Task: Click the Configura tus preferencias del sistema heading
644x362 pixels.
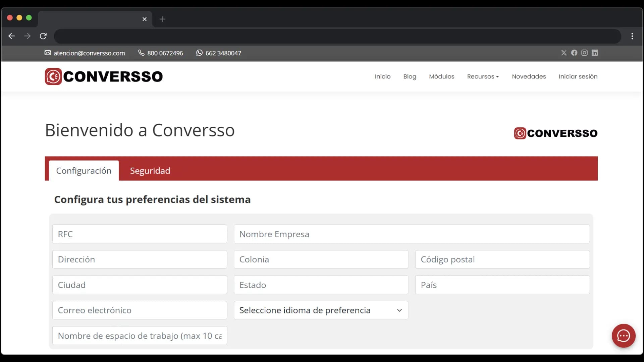Action: (x=152, y=199)
